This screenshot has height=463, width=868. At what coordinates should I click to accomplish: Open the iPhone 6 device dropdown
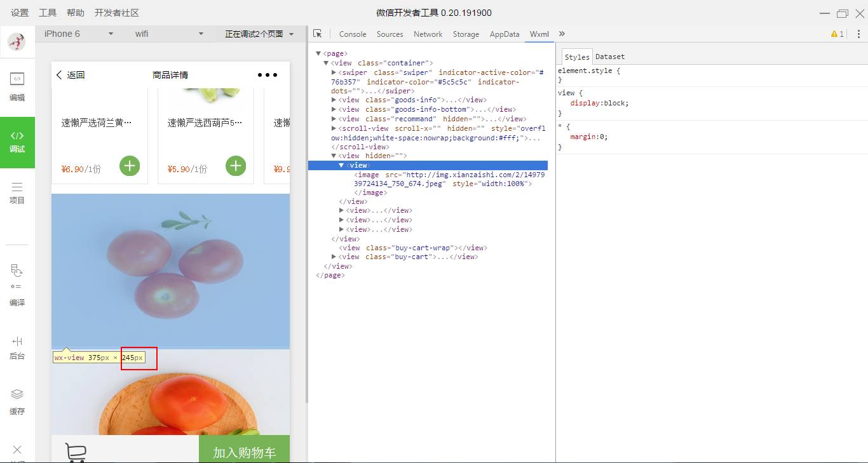point(78,34)
